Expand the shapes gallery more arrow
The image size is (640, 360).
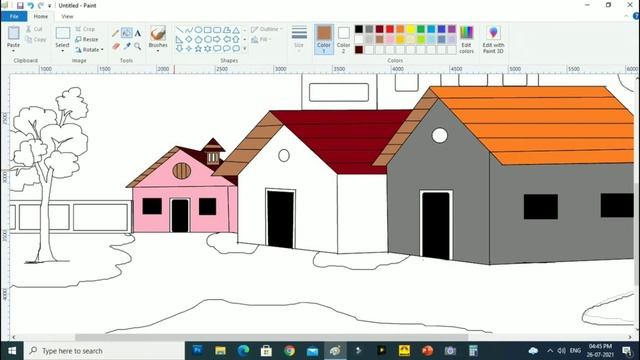(x=245, y=49)
